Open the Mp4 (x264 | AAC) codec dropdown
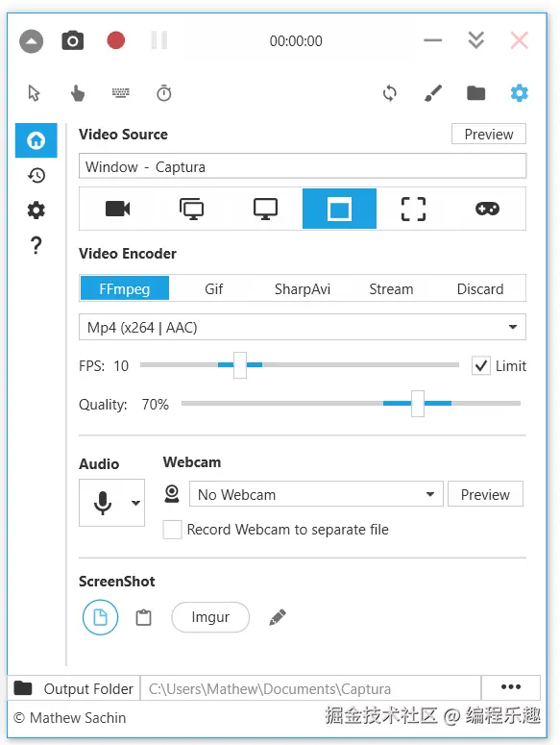This screenshot has height=745, width=560. coord(303,327)
